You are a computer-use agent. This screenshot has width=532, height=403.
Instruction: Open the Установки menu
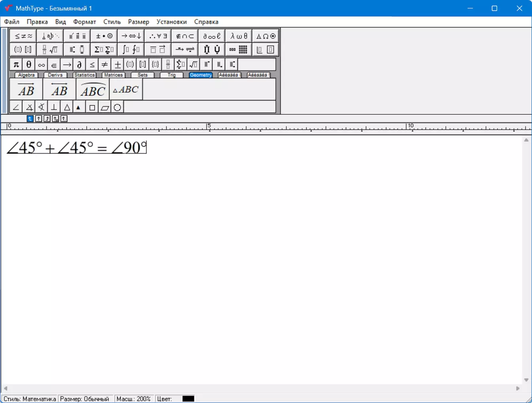pyautogui.click(x=171, y=22)
